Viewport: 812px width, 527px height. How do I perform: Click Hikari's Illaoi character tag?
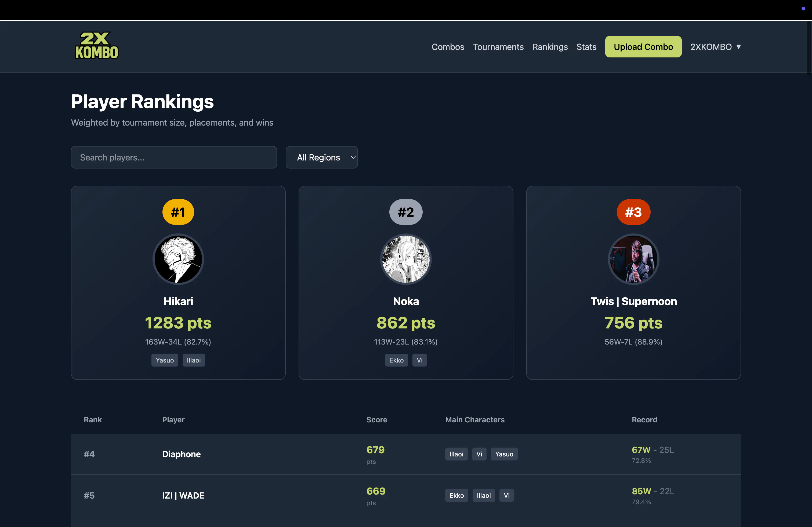click(194, 360)
